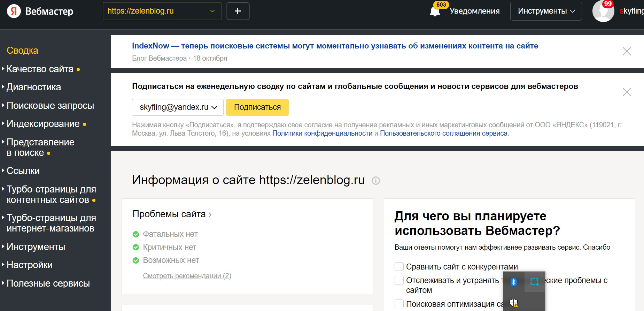Open the skyfling@yandex.ru email dropdown

pos(178,107)
